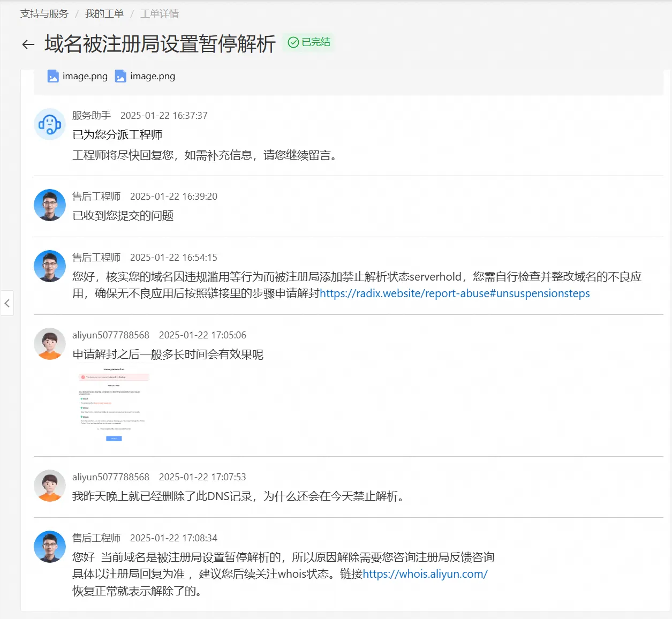Click the back arrow beside the ticket title
Image resolution: width=672 pixels, height=619 pixels.
[x=27, y=44]
